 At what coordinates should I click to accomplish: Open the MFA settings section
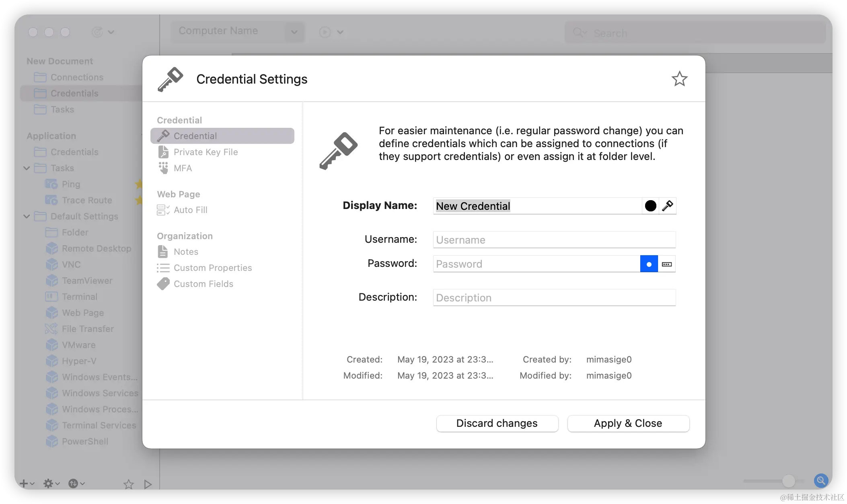coord(183,168)
